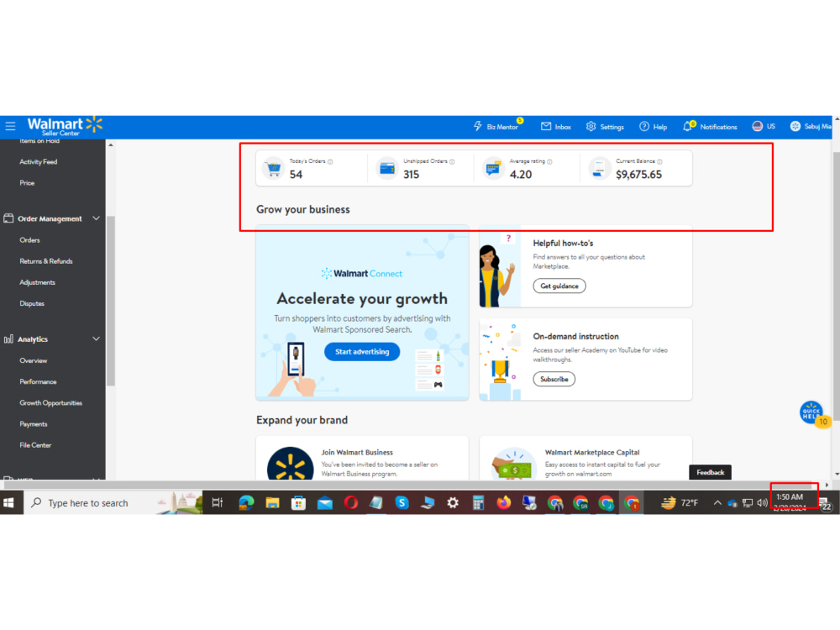Screen dimensions: 840x630
Task: Click the Order Management box icon
Action: tap(8, 218)
